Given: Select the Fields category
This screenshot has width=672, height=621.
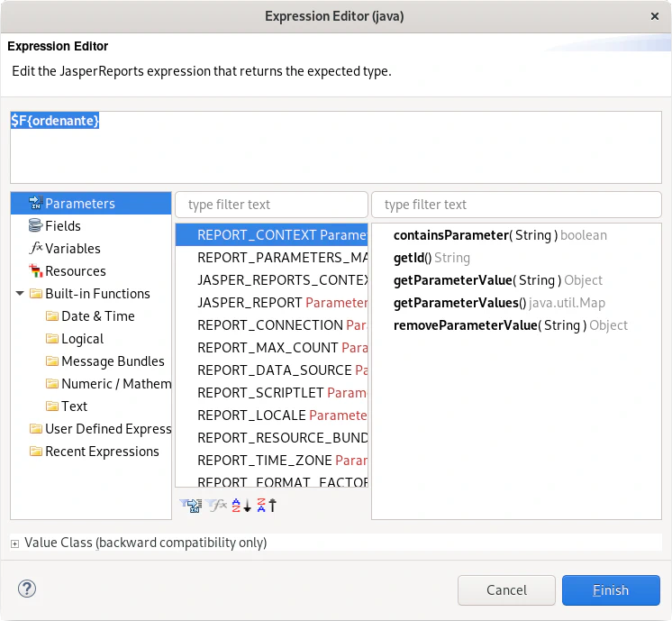Looking at the screenshot, I should pyautogui.click(x=63, y=226).
